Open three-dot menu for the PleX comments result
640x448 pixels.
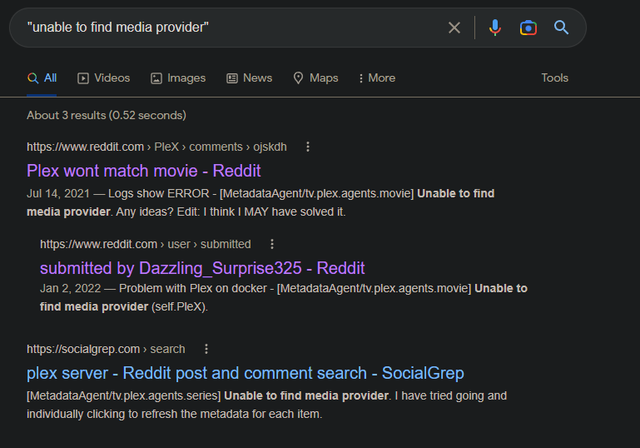coord(308,147)
